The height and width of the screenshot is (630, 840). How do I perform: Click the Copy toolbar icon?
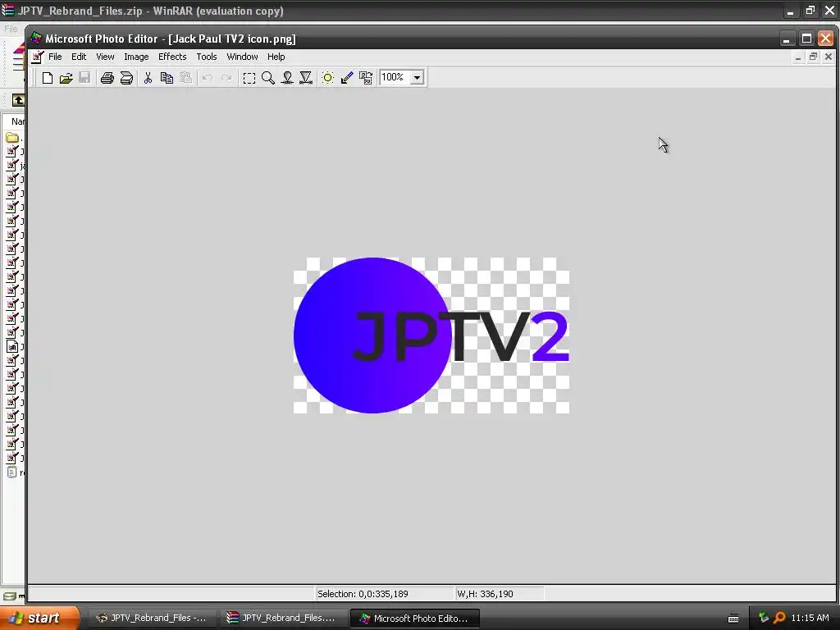[x=167, y=78]
